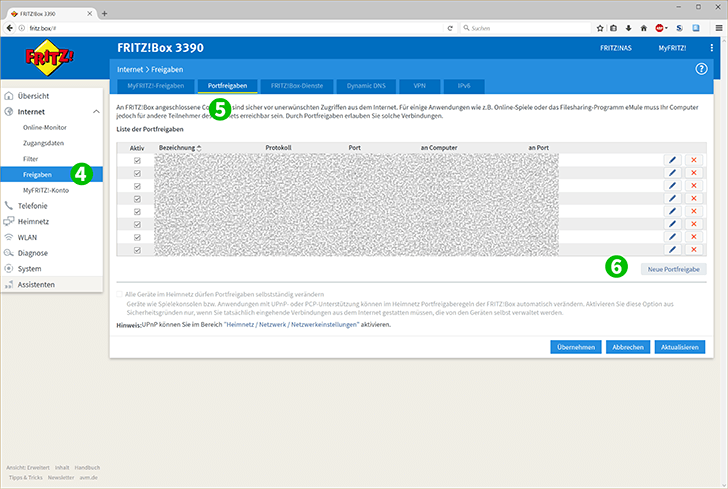728x489 pixels.
Task: Focus the browser Suchen search field
Action: pos(526,28)
